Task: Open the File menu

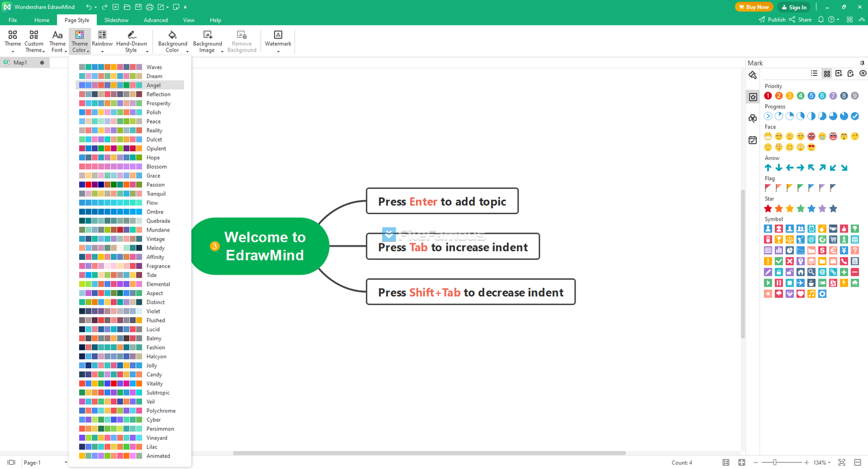Action: [12, 20]
